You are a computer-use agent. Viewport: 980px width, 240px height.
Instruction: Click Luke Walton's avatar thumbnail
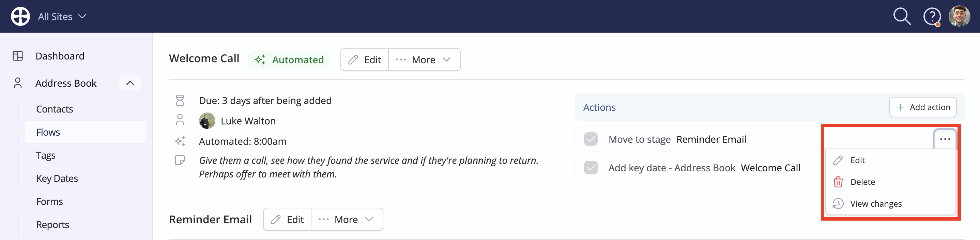point(207,121)
